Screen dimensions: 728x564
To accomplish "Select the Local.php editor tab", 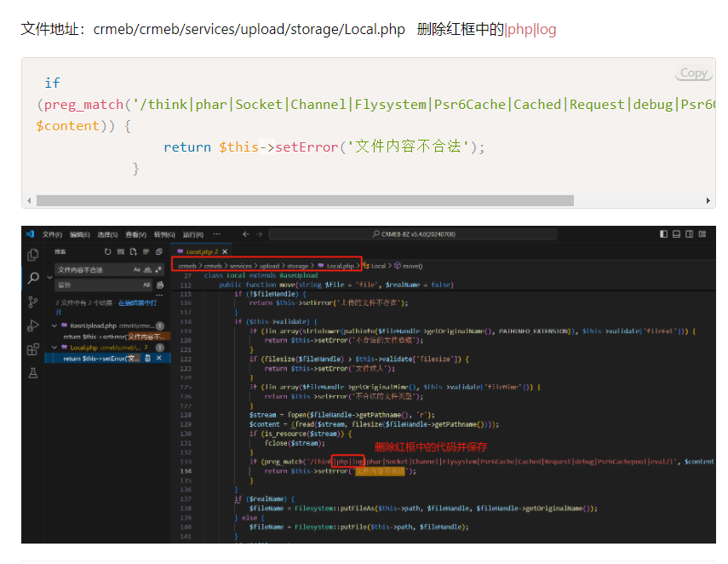I will [202, 251].
